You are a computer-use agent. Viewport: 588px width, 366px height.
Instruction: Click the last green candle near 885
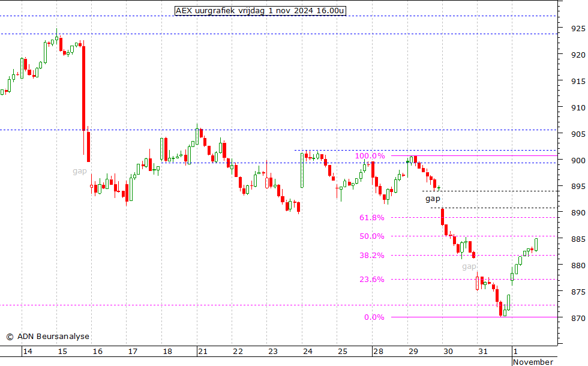pyautogui.click(x=536, y=245)
